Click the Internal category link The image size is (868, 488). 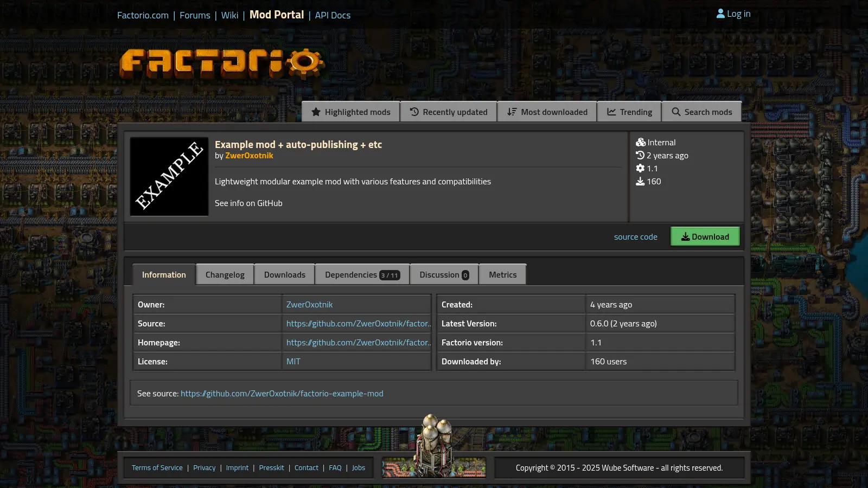661,142
